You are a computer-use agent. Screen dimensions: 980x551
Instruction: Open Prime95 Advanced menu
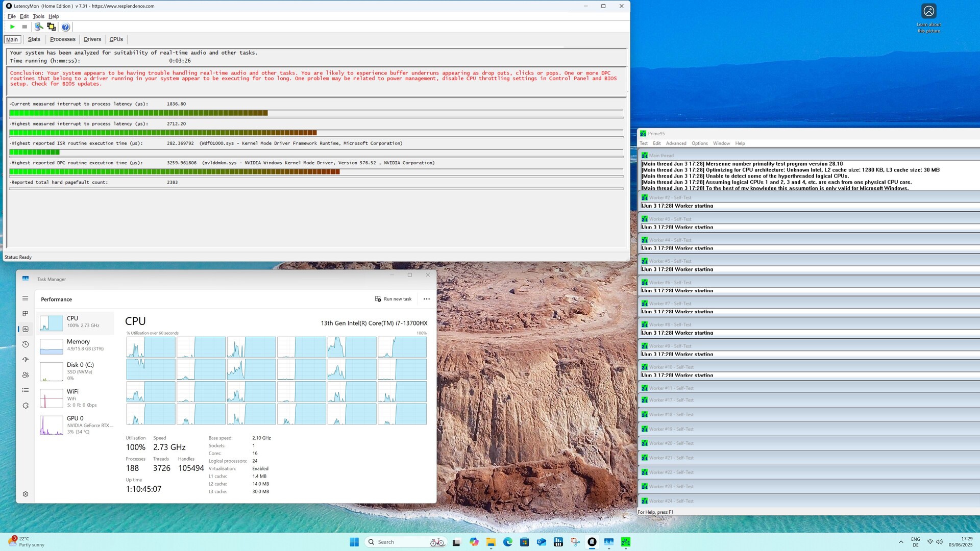click(676, 143)
